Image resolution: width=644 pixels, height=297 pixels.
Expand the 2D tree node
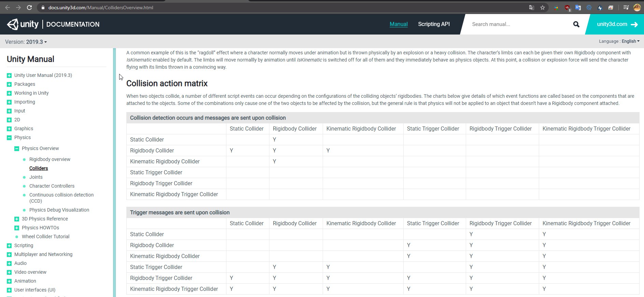pos(9,120)
